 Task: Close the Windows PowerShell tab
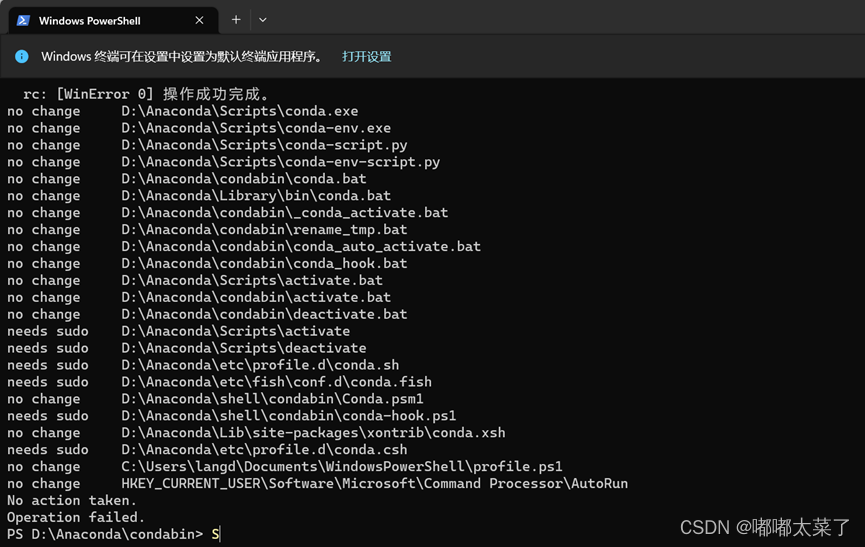click(x=199, y=20)
